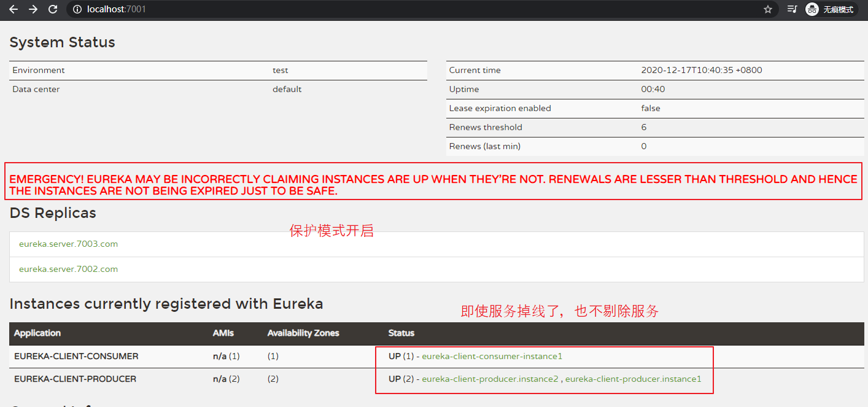Screen dimensions: 868x407
Task: Select 'n/a (1)' AMIs cell for consumer
Action: click(x=226, y=356)
